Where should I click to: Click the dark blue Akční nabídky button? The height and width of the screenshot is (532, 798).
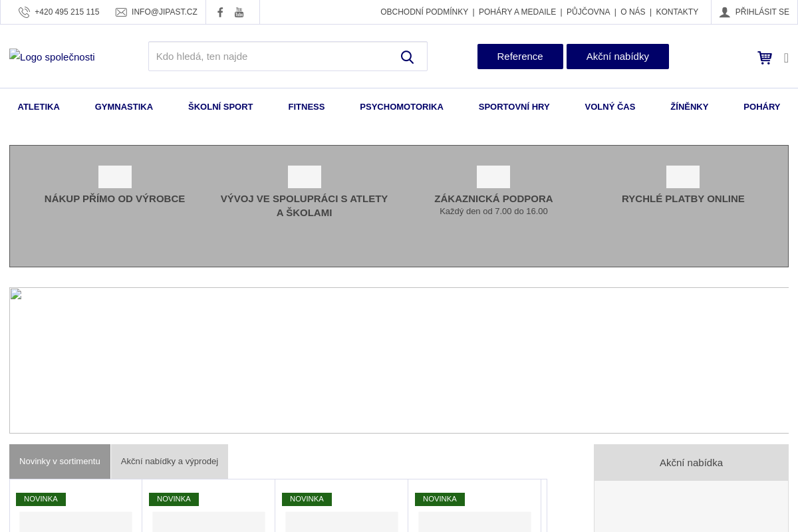tap(617, 57)
